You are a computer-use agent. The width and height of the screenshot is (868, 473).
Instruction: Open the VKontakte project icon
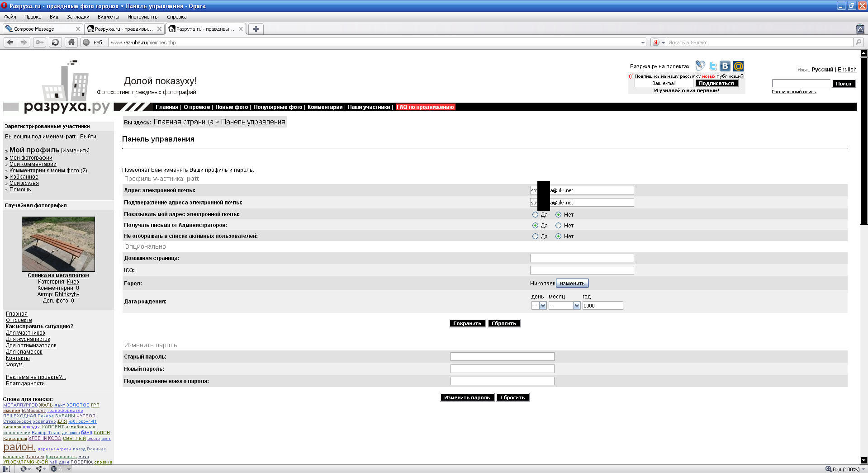tap(725, 66)
